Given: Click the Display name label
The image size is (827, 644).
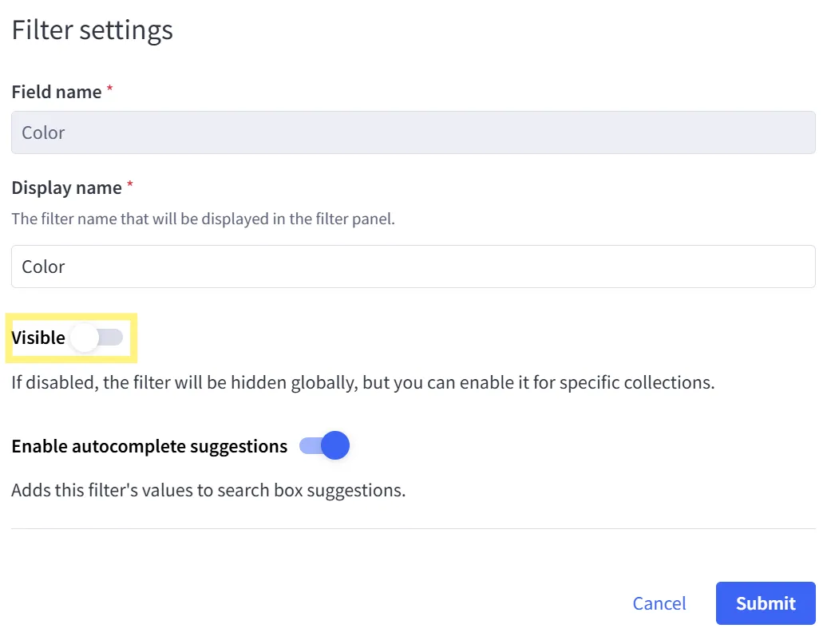Looking at the screenshot, I should click(x=66, y=188).
